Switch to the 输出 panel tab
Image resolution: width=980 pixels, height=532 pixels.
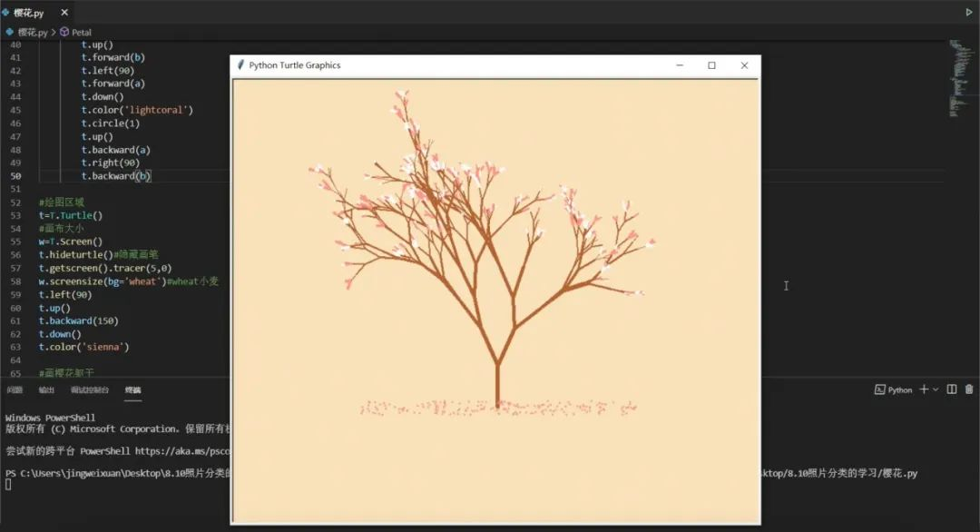coord(46,389)
